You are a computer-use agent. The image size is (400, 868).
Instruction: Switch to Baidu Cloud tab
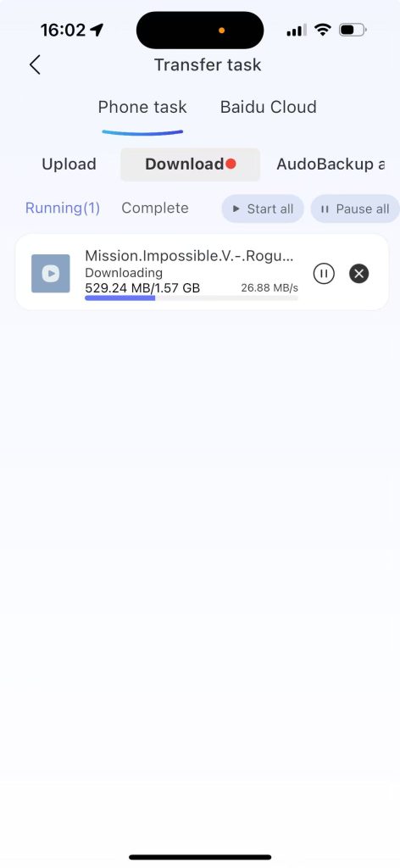[269, 107]
